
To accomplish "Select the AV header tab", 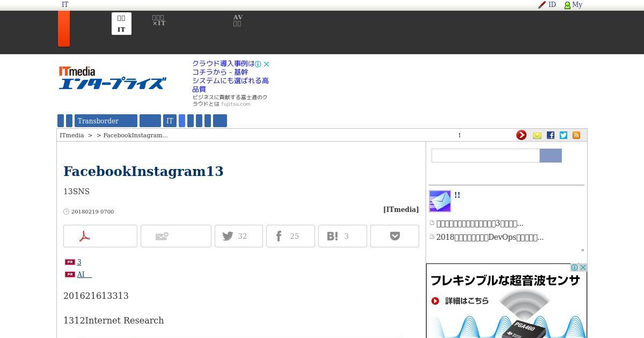I will [x=238, y=20].
